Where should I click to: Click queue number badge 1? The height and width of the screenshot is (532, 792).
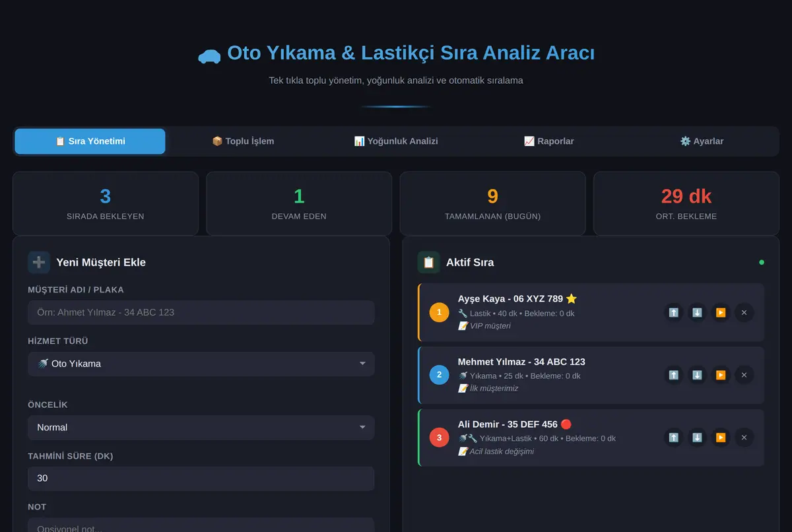pos(440,312)
